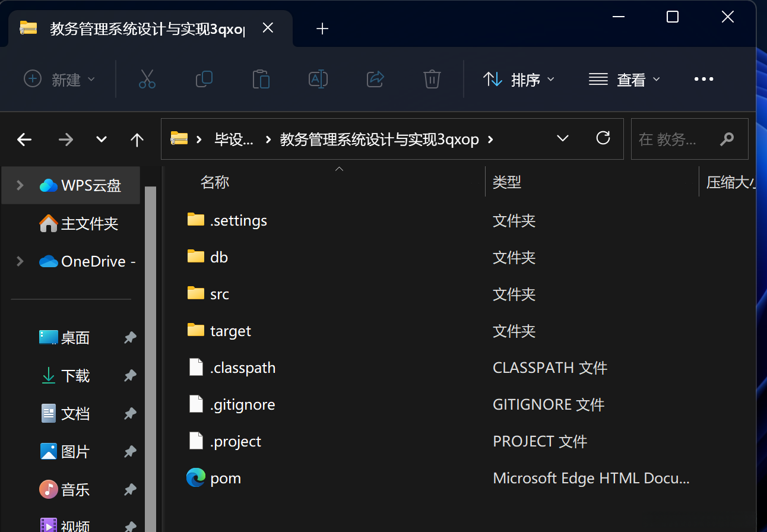Open 桌面 in navigation pane
Viewport: 767px width, 532px height.
tap(75, 338)
